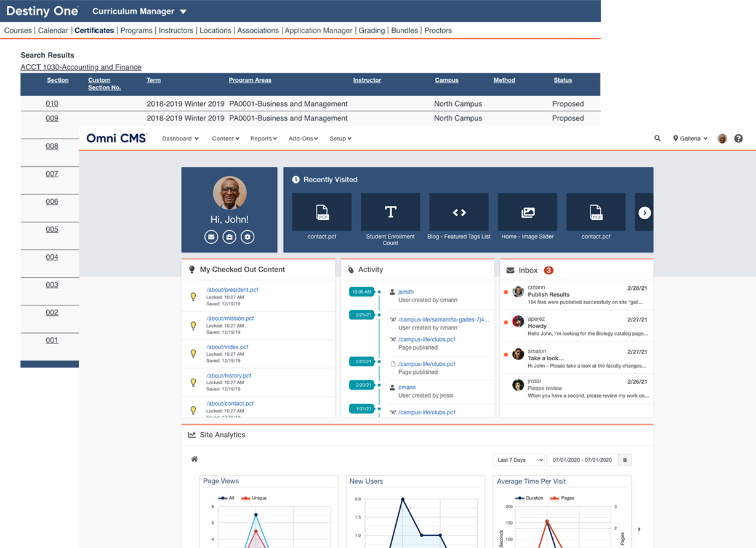Open the /campus-life/samantha-gades activity link
756x548 pixels.
pyautogui.click(x=444, y=320)
